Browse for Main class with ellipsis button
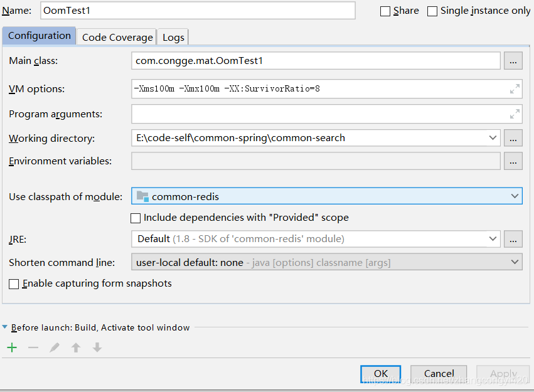Screen dimensions: 534x392 pyautogui.click(x=513, y=61)
